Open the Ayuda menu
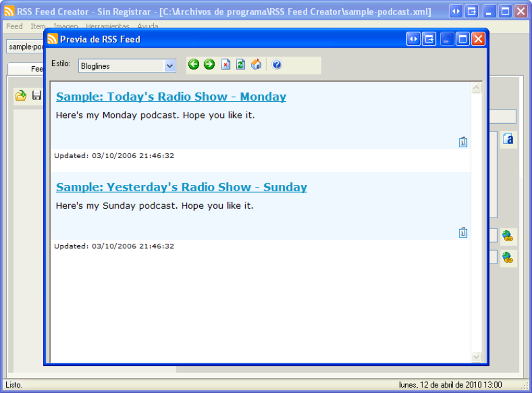Viewport: 532px width, 393px height. tap(148, 26)
